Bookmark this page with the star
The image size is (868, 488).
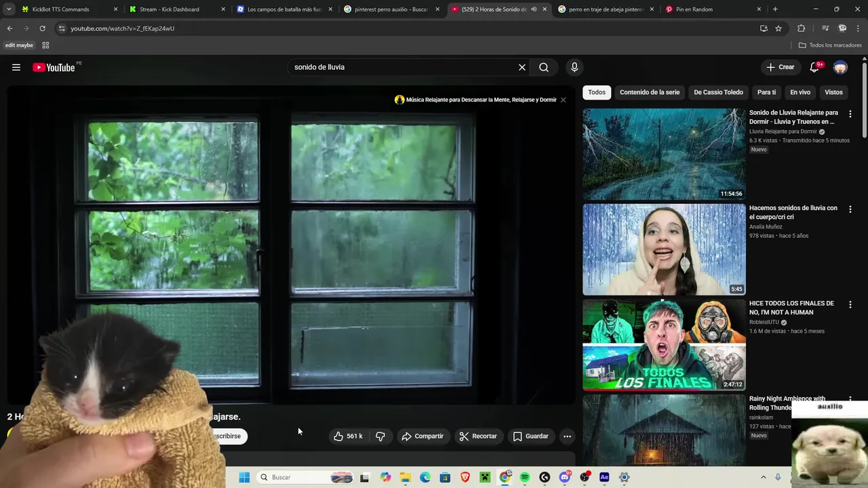click(778, 28)
